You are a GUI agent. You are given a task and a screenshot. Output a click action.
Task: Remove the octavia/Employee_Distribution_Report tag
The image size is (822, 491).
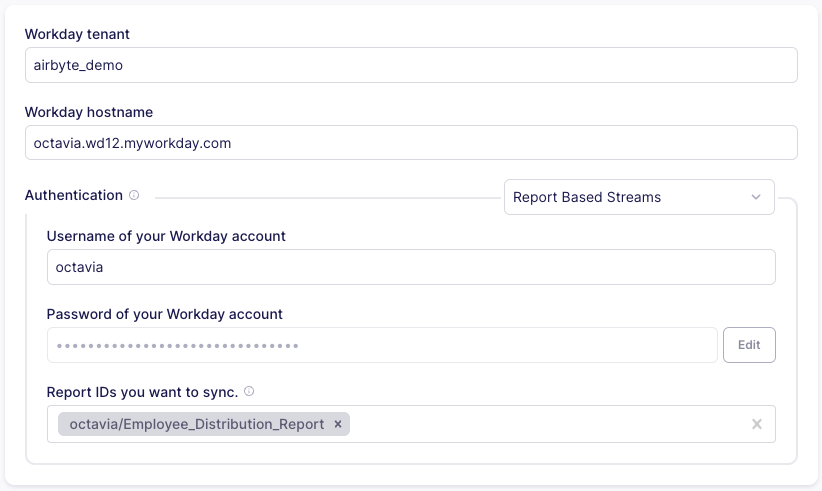(x=338, y=424)
